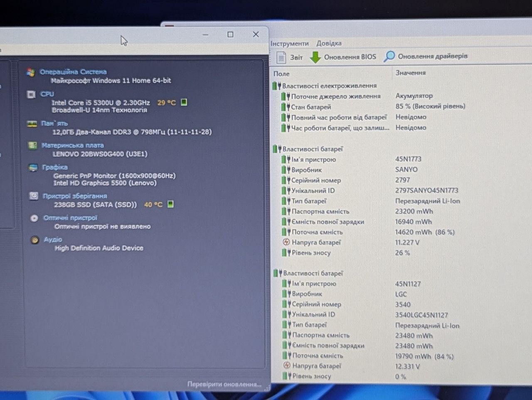Toggle the green CPU temperature indicator
Image resolution: width=532 pixels, height=400 pixels.
184,102
